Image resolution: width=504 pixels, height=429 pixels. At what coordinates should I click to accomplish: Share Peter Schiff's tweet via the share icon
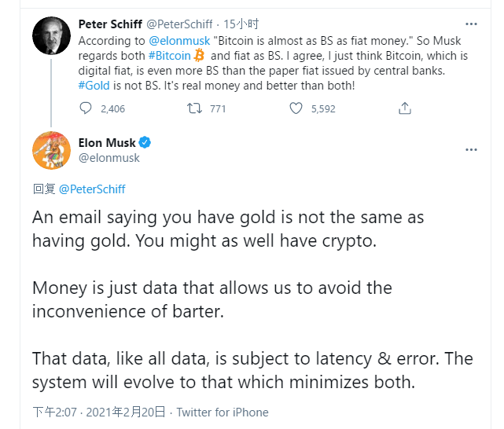pyautogui.click(x=405, y=108)
